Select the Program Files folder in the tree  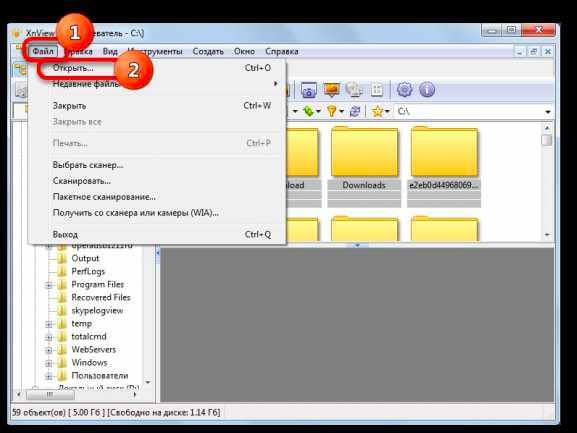tap(98, 285)
